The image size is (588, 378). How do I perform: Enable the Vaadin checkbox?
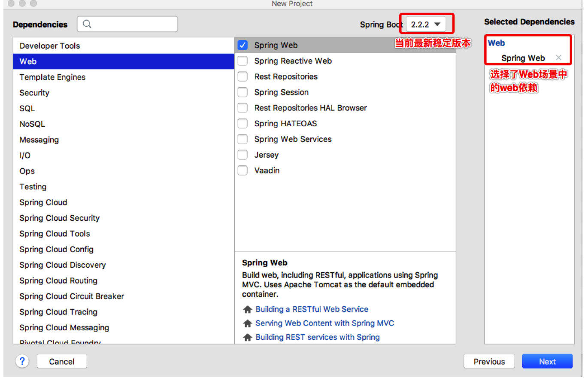pyautogui.click(x=242, y=171)
